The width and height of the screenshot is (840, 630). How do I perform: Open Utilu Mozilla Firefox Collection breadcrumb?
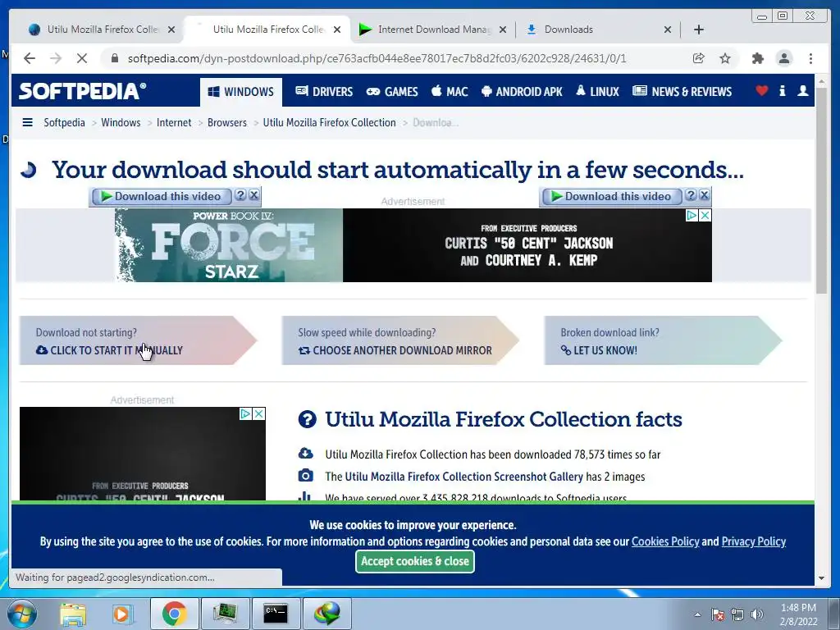[x=330, y=123]
